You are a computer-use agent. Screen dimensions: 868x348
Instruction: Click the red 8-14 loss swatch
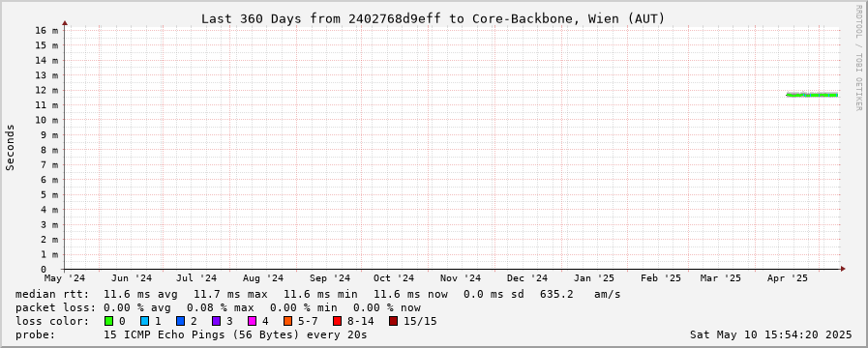(337, 321)
